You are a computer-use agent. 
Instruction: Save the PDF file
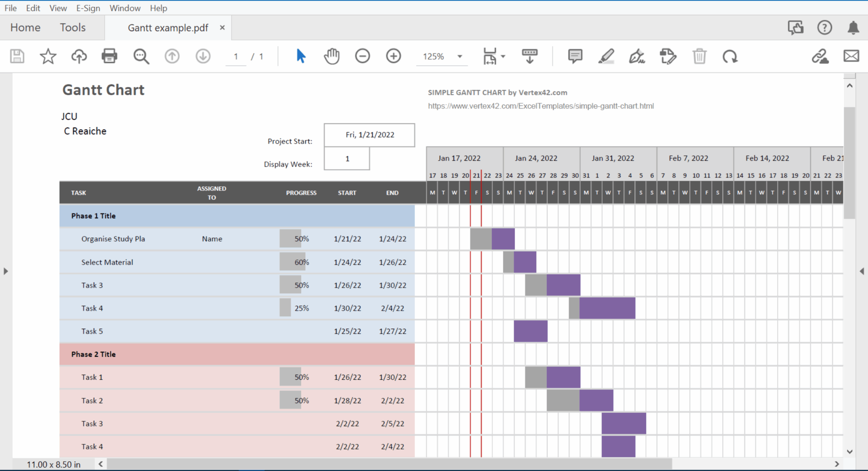point(17,56)
